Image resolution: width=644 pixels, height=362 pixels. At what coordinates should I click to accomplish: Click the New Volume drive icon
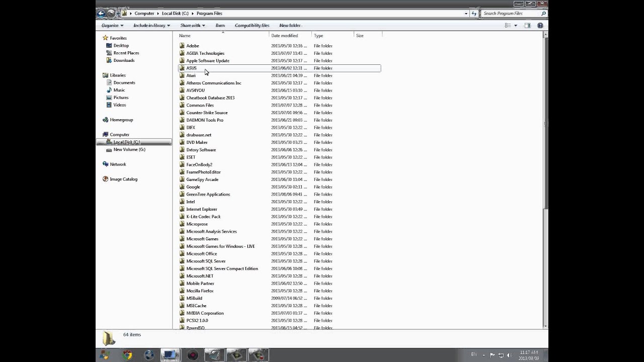(109, 149)
